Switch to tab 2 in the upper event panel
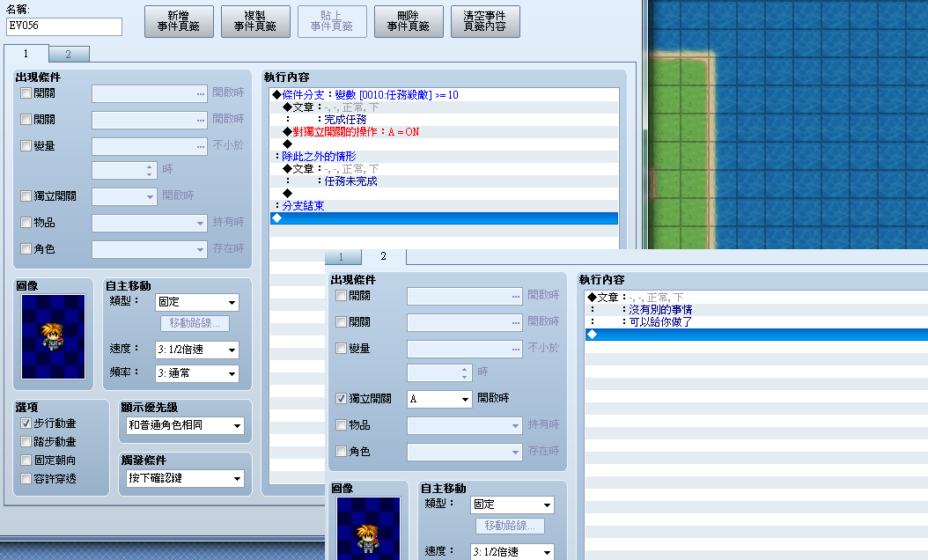 (x=69, y=55)
